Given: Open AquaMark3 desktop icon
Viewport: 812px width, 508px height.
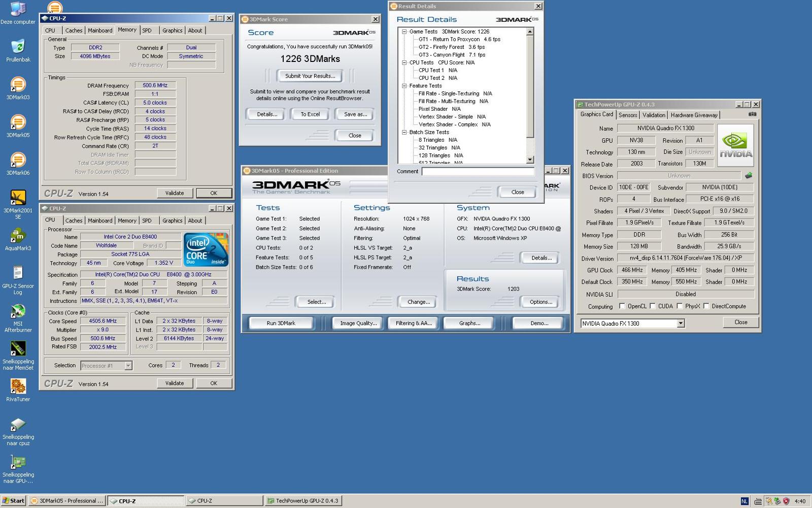Looking at the screenshot, I should (18, 239).
